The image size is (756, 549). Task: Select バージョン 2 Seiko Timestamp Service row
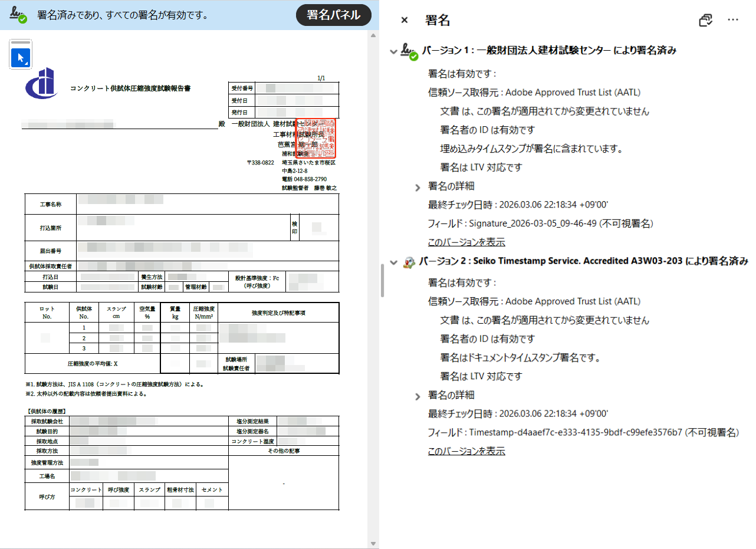tap(583, 261)
